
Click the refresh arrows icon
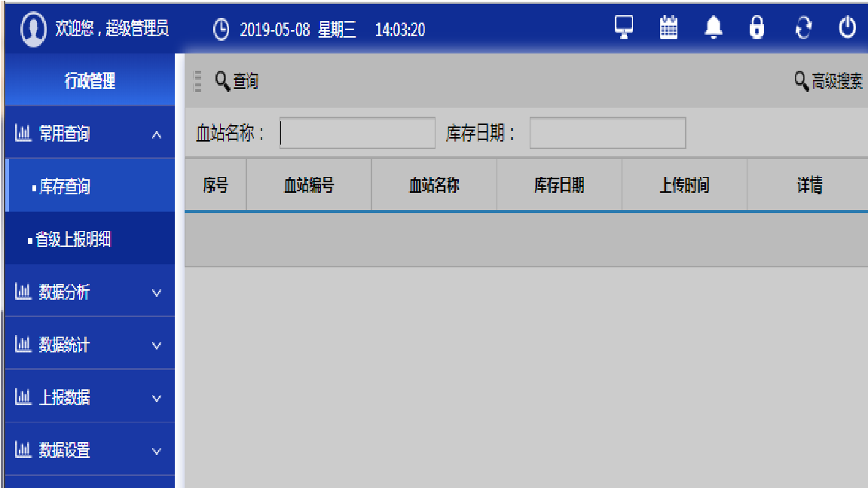(802, 28)
